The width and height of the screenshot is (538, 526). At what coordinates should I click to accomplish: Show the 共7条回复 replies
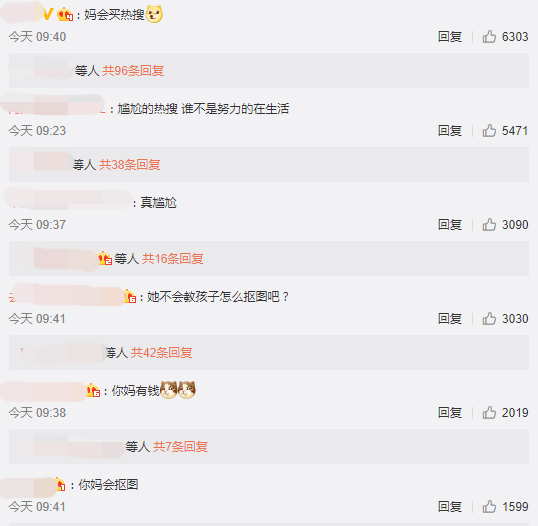pos(180,447)
